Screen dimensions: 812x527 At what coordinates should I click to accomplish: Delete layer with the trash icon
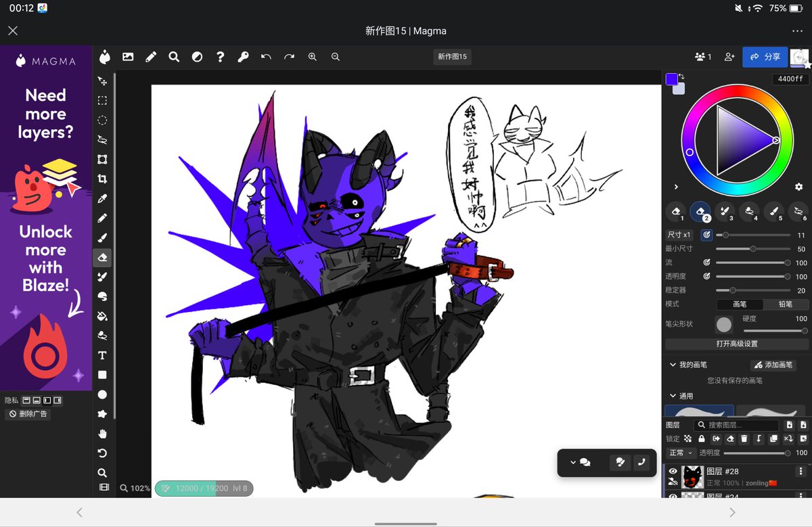[x=744, y=439]
